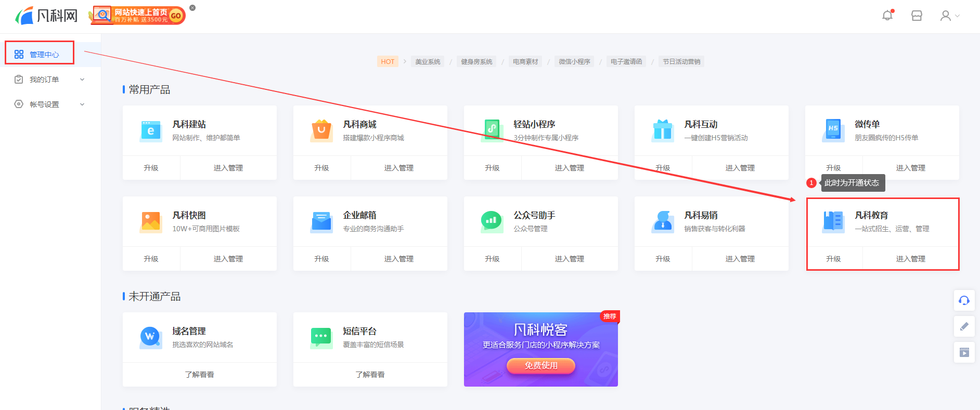The width and height of the screenshot is (980, 410).
Task: Open the 微信小程序 tag
Action: click(x=574, y=61)
